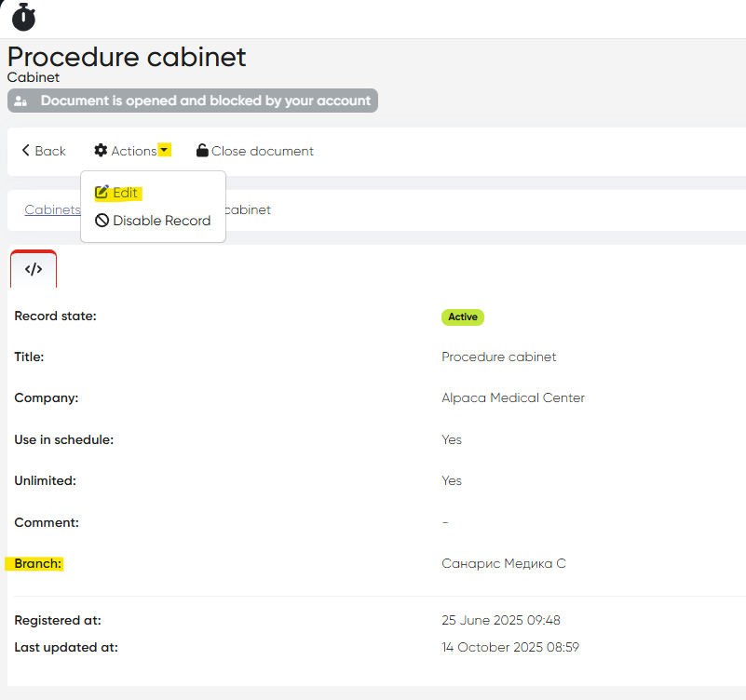Go Back using the Back label
This screenshot has height=700, width=746.
(50, 151)
